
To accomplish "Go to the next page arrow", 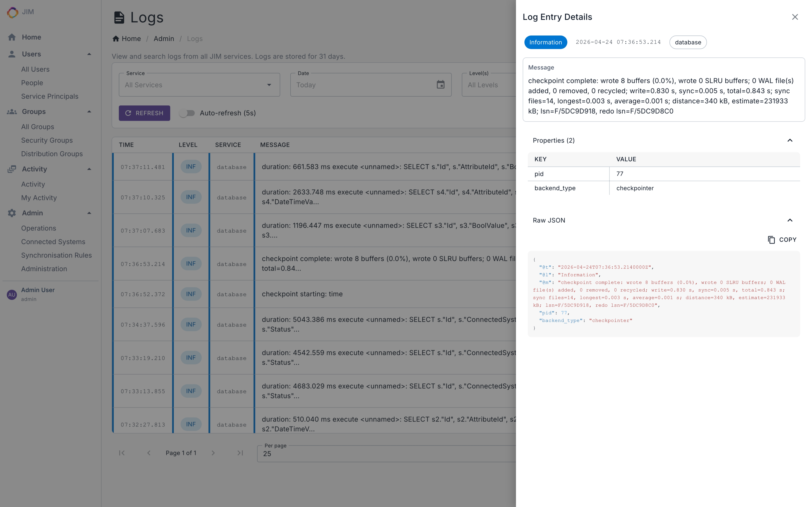I will (x=213, y=453).
